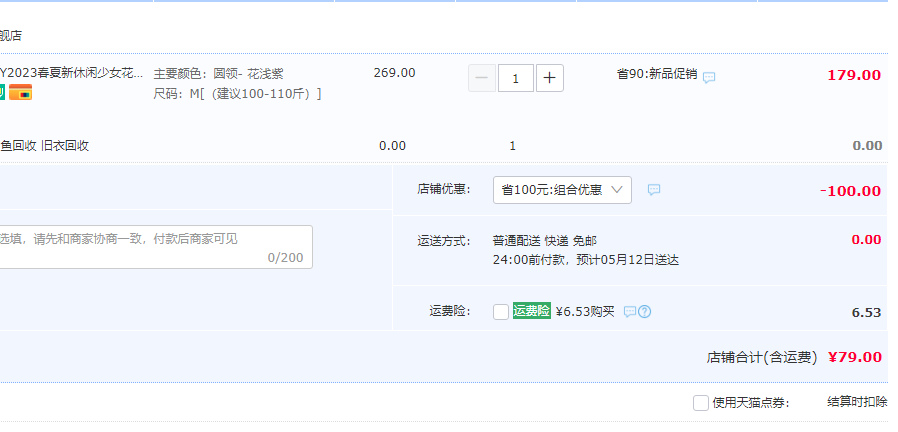
Task: Click the plus button to increase quantity
Action: [x=550, y=78]
